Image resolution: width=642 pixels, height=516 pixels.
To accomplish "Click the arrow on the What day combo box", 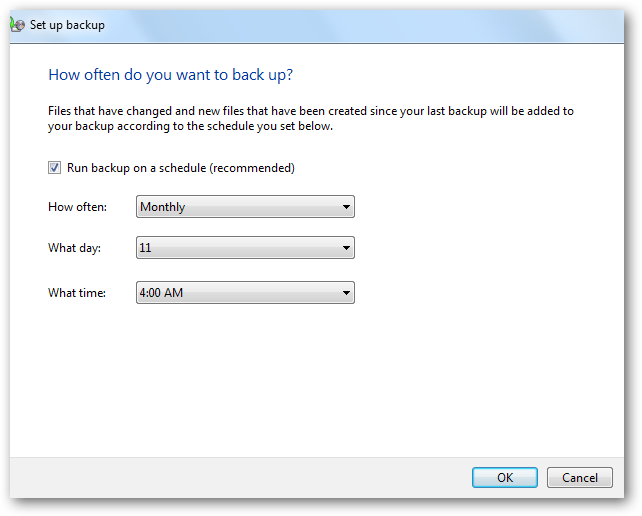I will (346, 247).
